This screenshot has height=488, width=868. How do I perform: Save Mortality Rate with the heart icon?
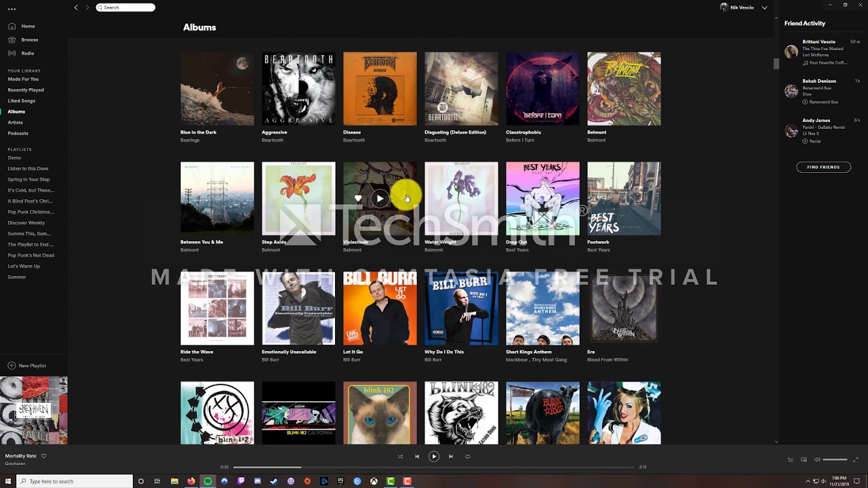coord(43,456)
